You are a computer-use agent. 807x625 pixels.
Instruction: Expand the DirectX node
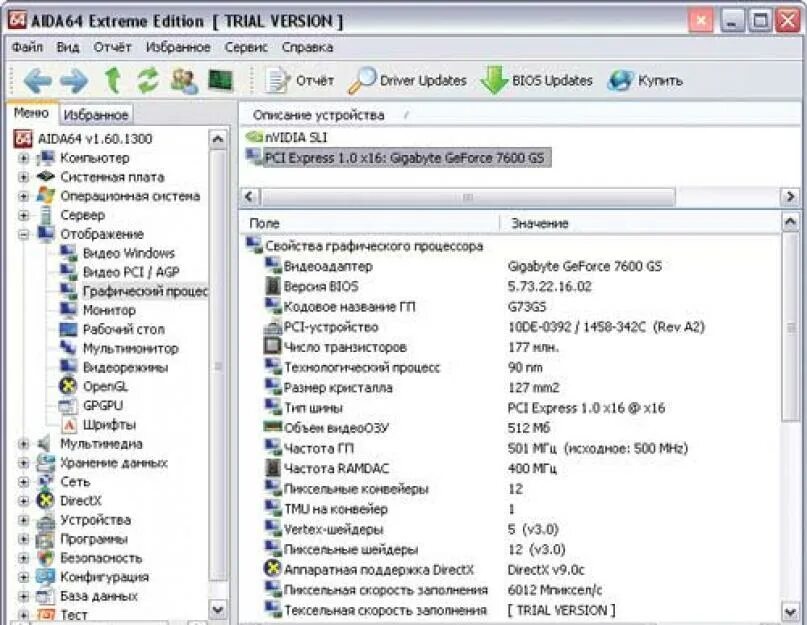(23, 501)
